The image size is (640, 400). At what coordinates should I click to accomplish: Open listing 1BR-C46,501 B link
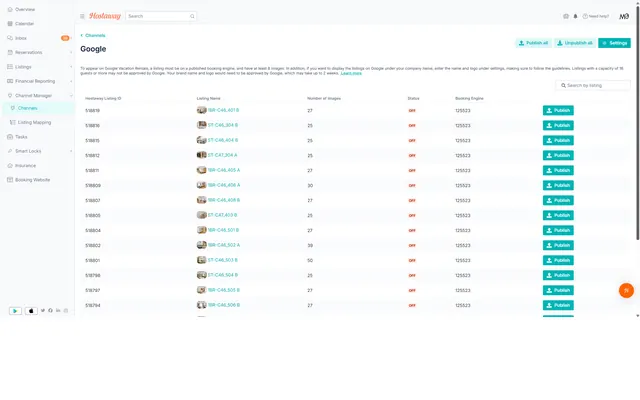pos(223,230)
